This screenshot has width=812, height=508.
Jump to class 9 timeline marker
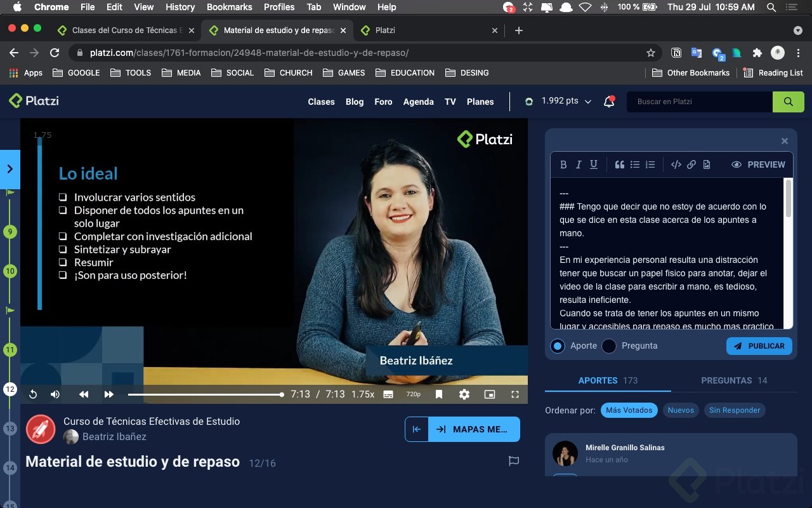click(x=10, y=231)
